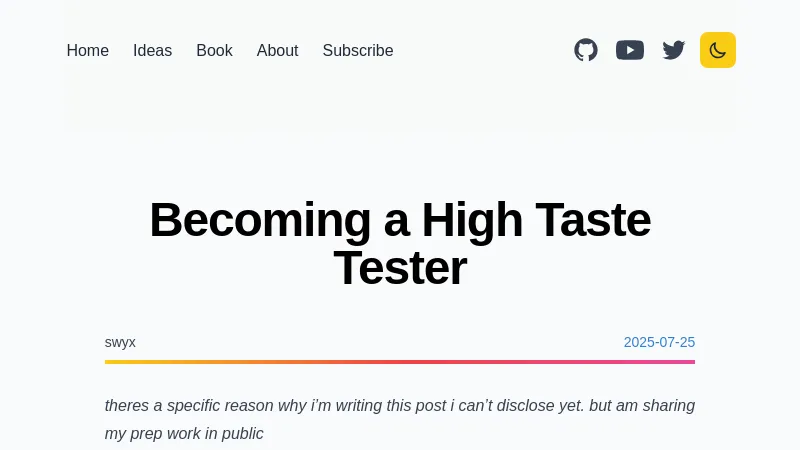Click the line "my prep work in public"
The width and height of the screenshot is (800, 450).
184,434
